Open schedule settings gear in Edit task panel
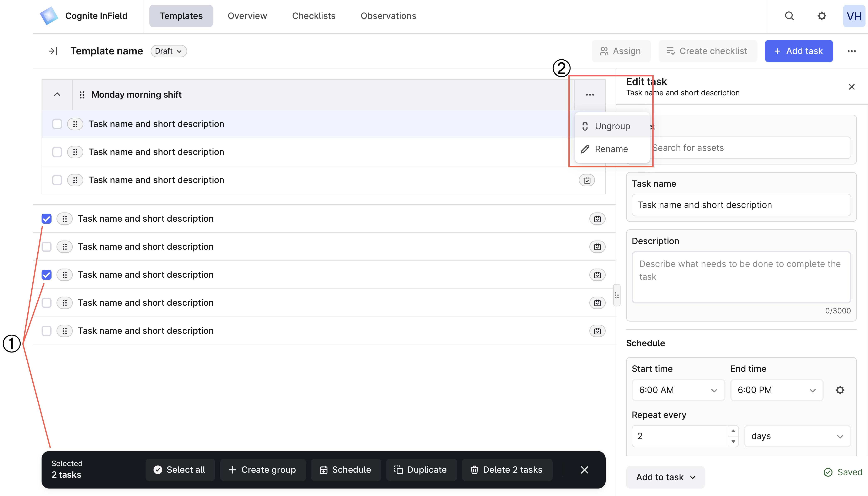Image resolution: width=868 pixels, height=496 pixels. pyautogui.click(x=840, y=390)
